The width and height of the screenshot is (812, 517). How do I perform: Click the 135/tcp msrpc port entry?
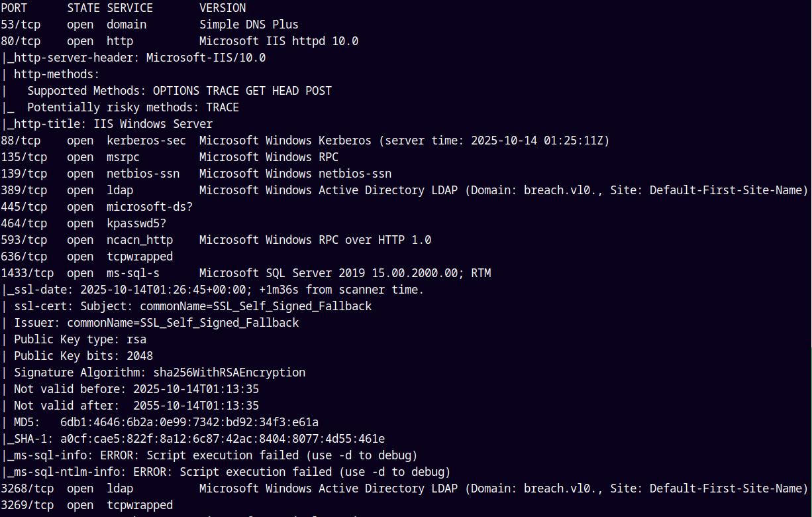pyautogui.click(x=24, y=157)
